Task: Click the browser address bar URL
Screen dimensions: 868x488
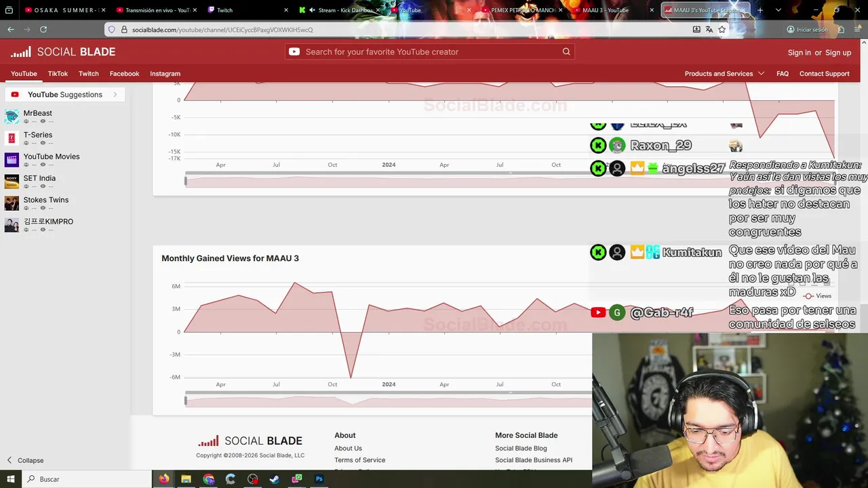Action: [222, 30]
